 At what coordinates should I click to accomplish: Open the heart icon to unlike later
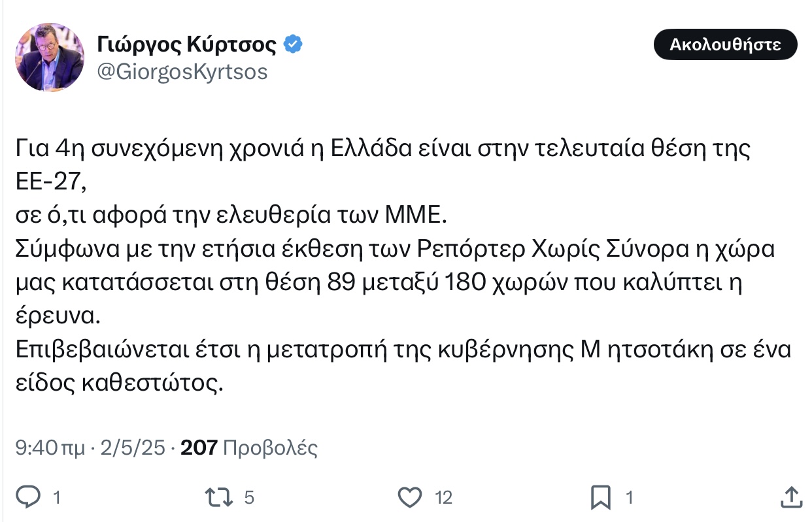pos(409,497)
